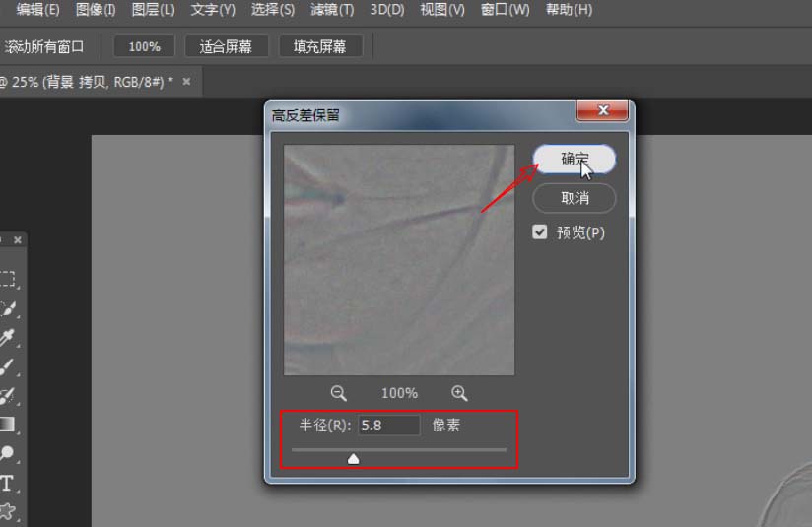Close the 背景 拷贝 document tab
The image size is (812, 527).
[x=186, y=82]
